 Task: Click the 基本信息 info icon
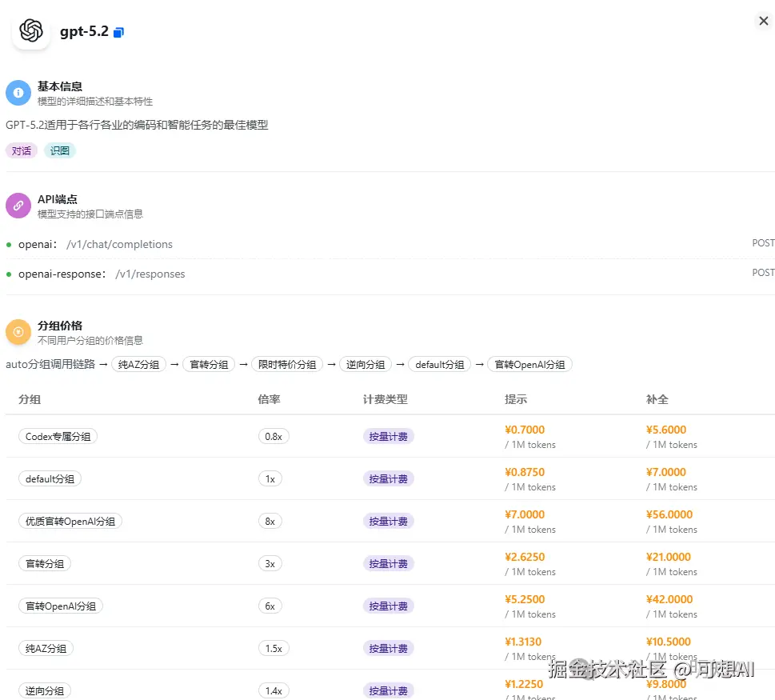[18, 93]
